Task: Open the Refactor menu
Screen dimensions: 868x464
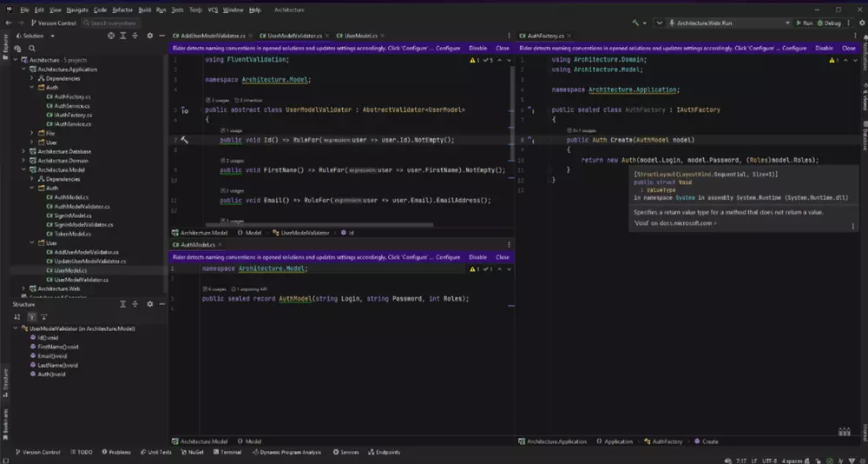Action: click(122, 10)
